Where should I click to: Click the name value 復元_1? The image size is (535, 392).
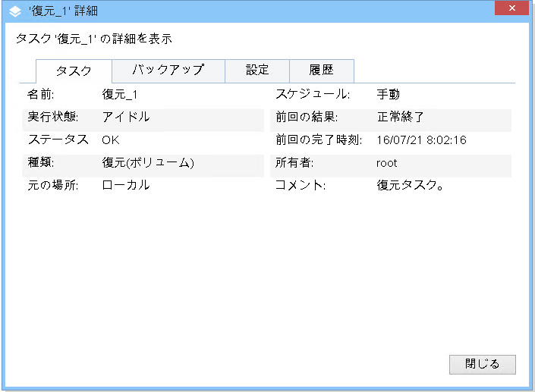tap(120, 95)
